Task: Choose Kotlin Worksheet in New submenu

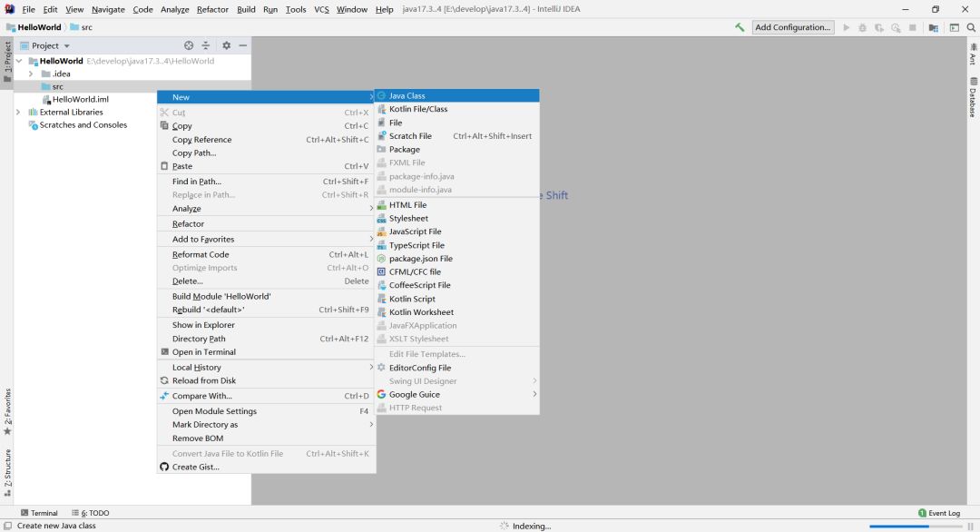Action: point(456,312)
